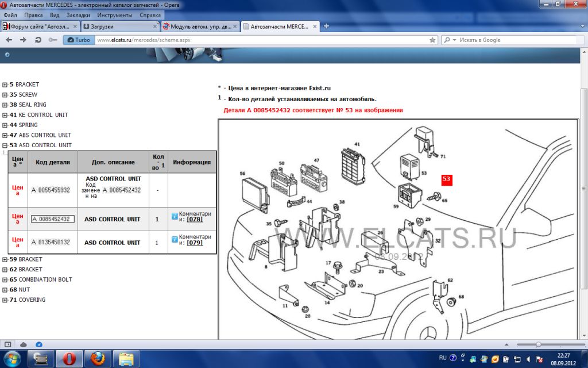The image size is (588, 368).
Task: Expand the 5 BRACKET tree node
Action: [5, 85]
